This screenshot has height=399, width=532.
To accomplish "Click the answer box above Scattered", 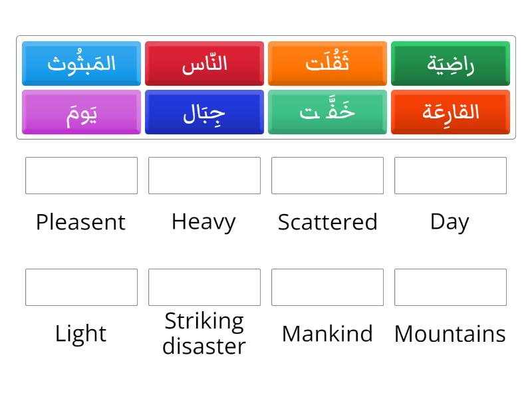I will [327, 176].
